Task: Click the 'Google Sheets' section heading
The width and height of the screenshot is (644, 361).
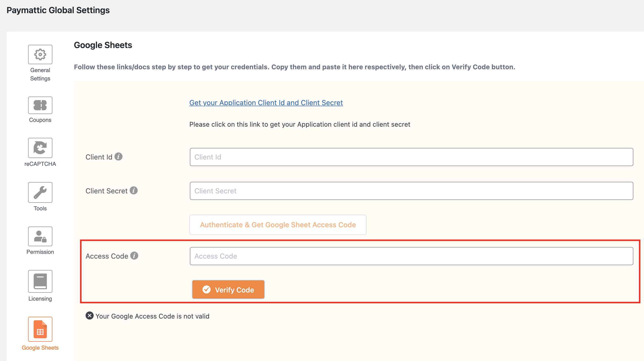Action: [x=103, y=45]
